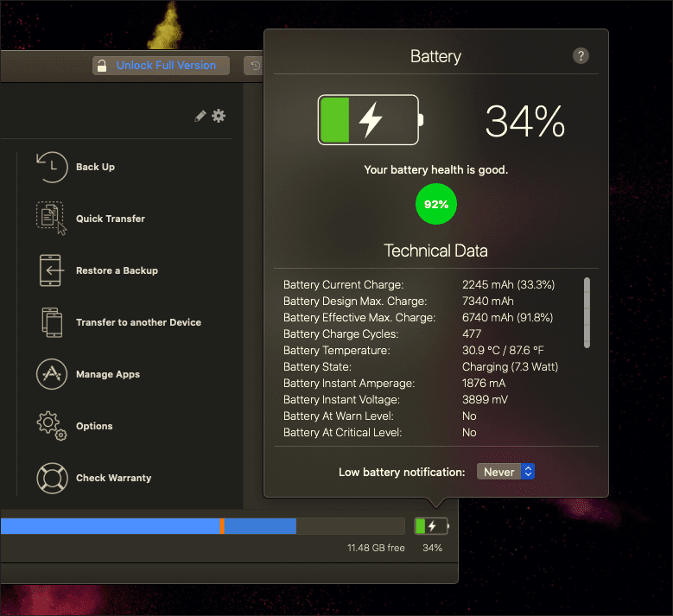Click the technical data scrollbar

587,313
